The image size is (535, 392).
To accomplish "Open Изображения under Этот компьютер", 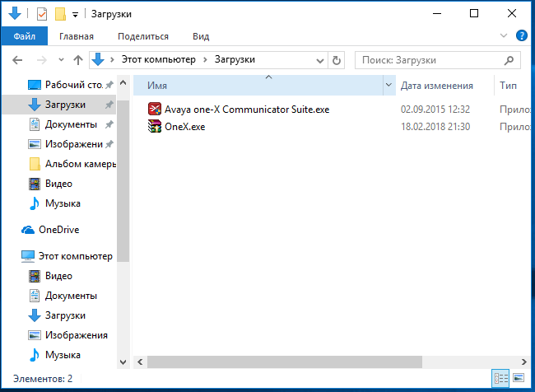I will pyautogui.click(x=77, y=335).
